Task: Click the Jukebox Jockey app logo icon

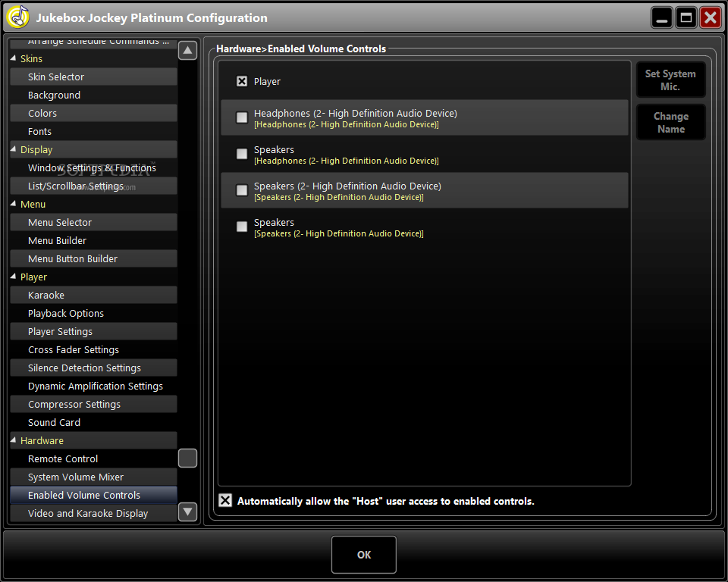Action: click(18, 17)
